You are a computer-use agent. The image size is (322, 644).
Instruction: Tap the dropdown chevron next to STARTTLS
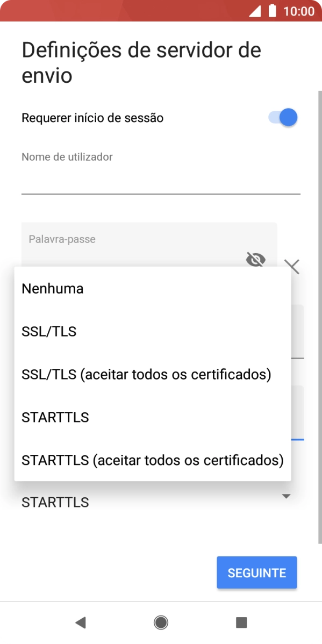[287, 497]
